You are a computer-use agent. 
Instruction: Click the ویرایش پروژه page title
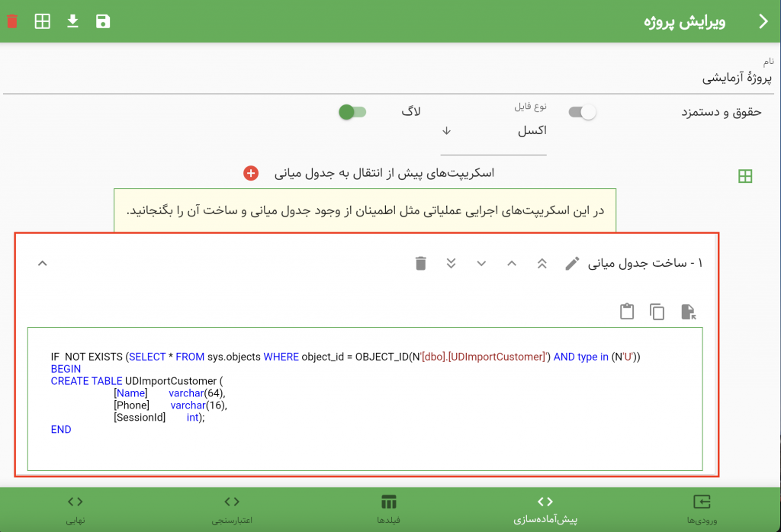685,22
